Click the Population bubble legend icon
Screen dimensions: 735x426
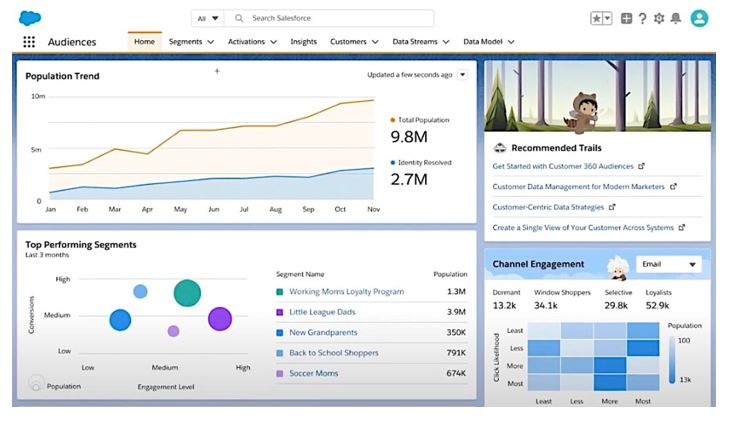(x=36, y=383)
